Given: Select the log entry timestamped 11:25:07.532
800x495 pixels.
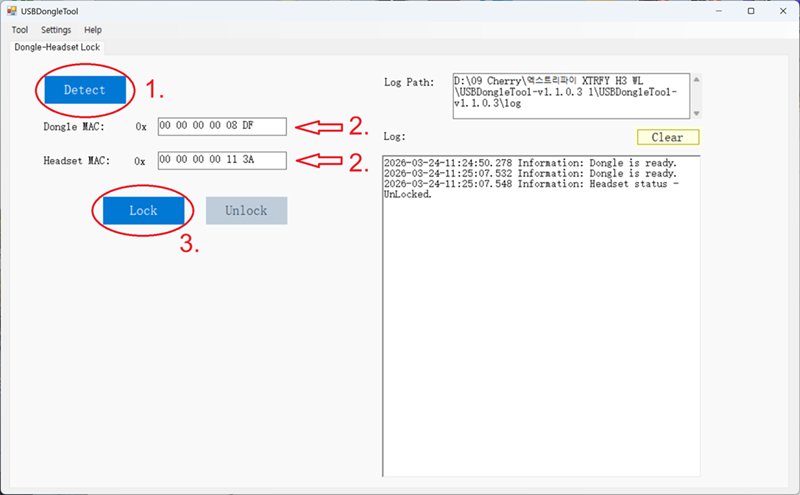Looking at the screenshot, I should point(530,173).
